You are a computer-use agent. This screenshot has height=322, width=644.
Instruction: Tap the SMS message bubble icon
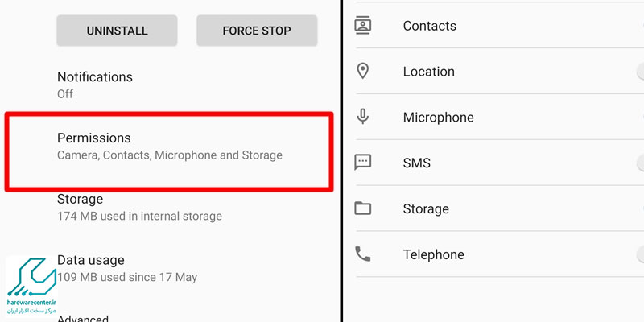pos(363,163)
